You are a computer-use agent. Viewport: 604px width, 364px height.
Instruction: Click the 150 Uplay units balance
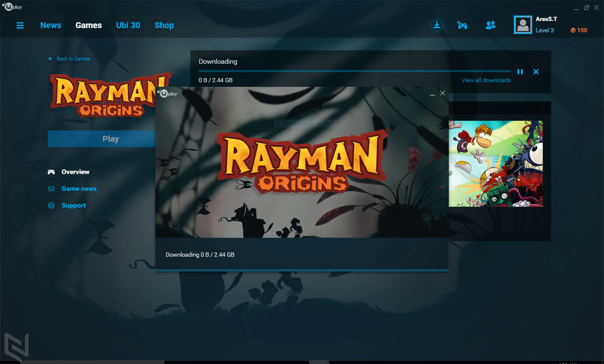[582, 30]
